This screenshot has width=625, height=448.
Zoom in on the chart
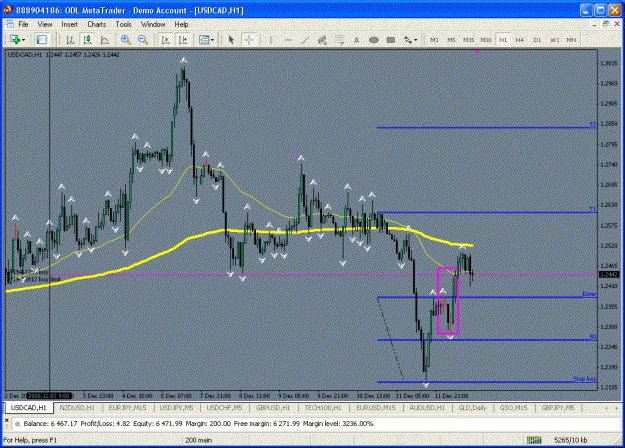tap(126, 40)
